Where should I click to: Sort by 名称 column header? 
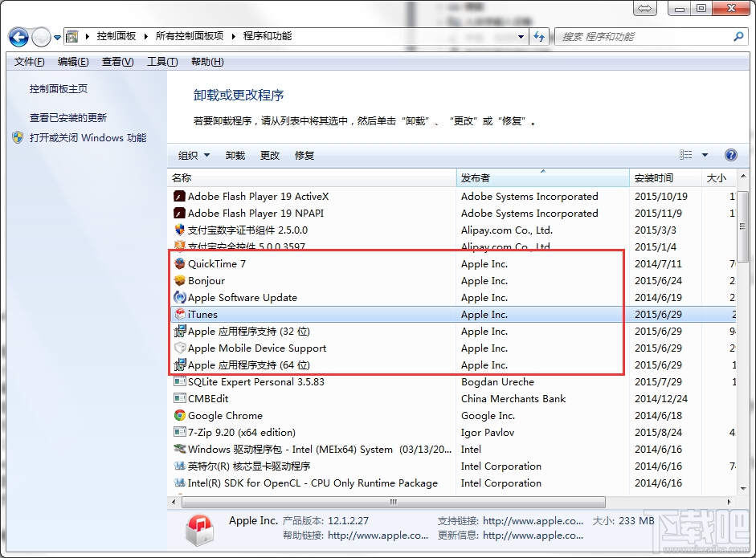pos(312,177)
